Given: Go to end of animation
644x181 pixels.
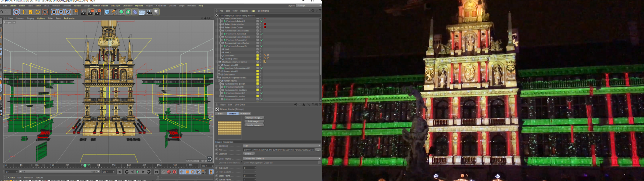Looking at the screenshot, I should 156,172.
